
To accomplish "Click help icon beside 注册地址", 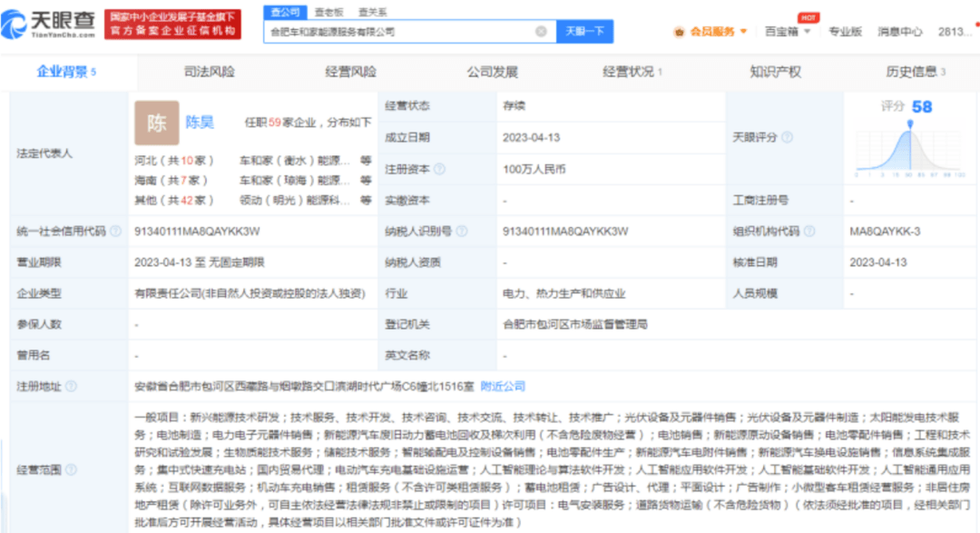I will tap(72, 387).
